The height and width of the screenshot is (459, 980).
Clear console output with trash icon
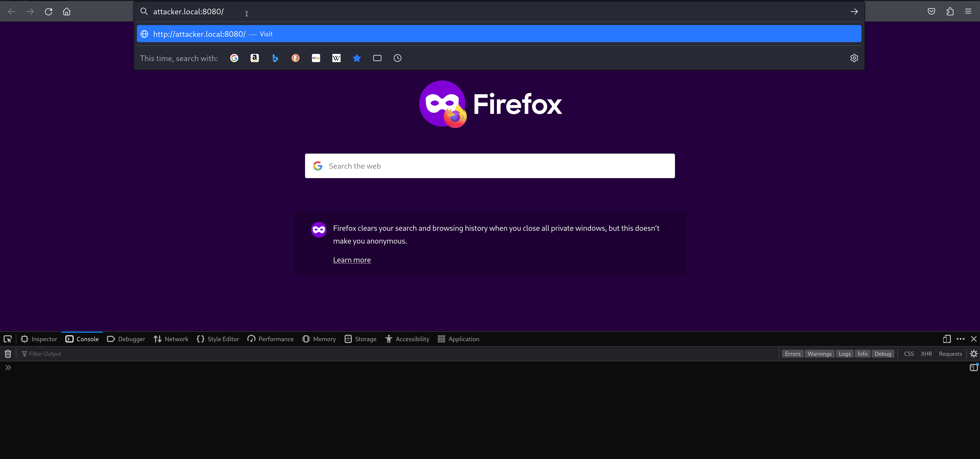(x=8, y=353)
